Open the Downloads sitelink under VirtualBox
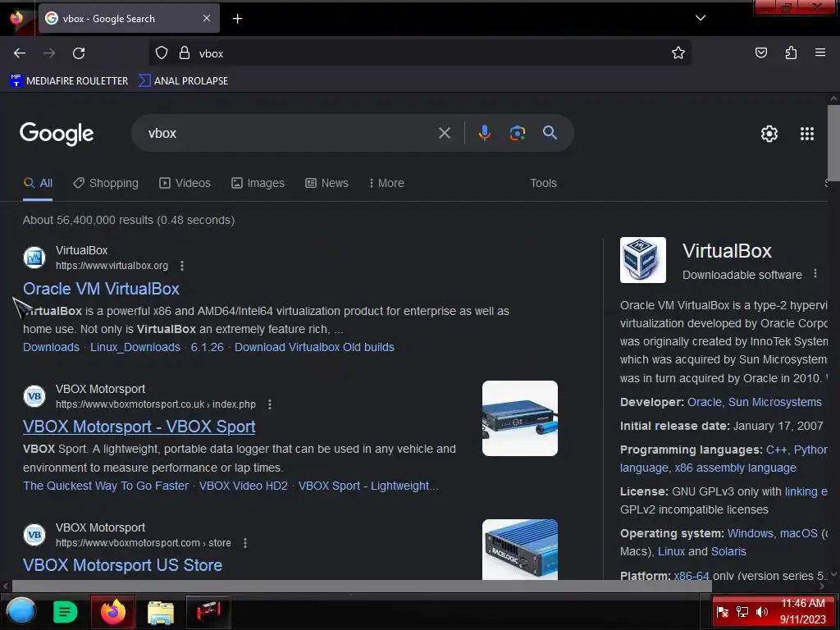Viewport: 840px width, 630px height. tap(51, 347)
